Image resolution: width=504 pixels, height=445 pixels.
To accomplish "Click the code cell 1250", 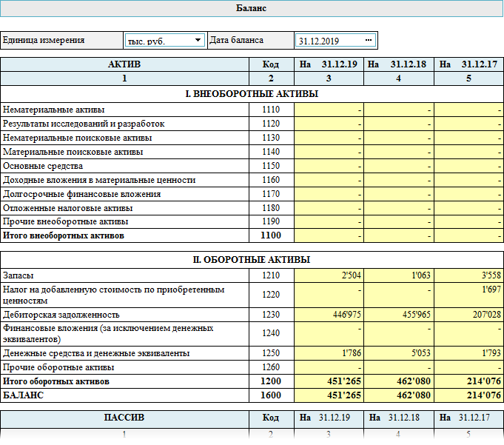I will pyautogui.click(x=271, y=353).
